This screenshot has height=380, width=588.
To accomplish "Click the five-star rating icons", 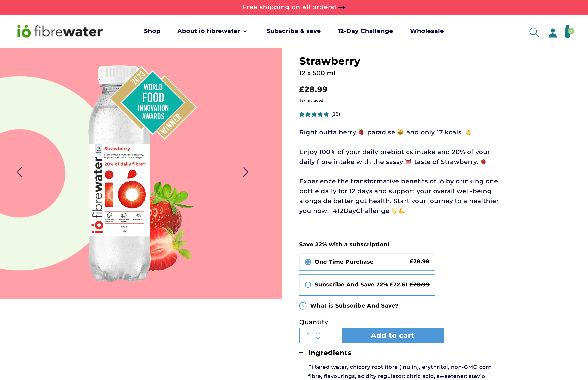I will (314, 114).
